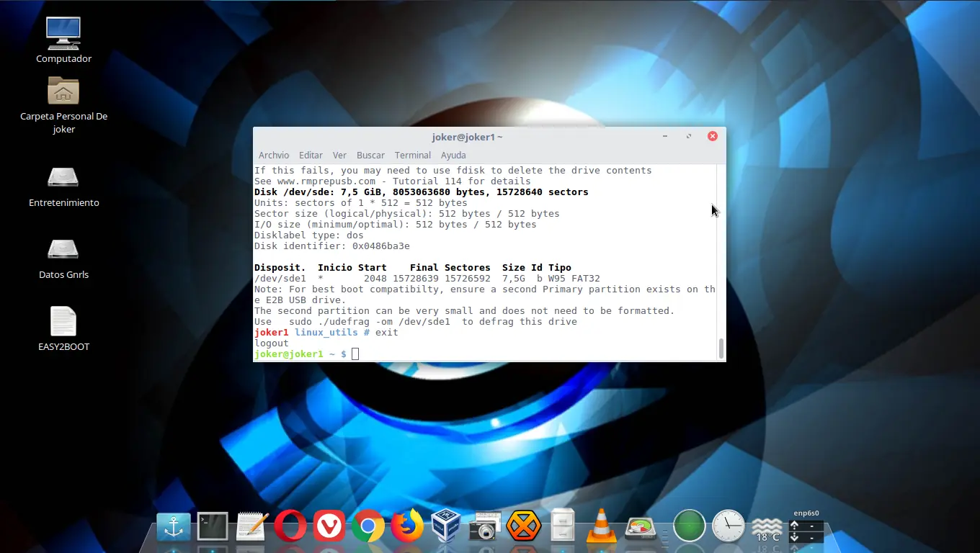Screen dimensions: 980x553
Task: Click the weather applet showing 18 °C
Action: coord(767,529)
